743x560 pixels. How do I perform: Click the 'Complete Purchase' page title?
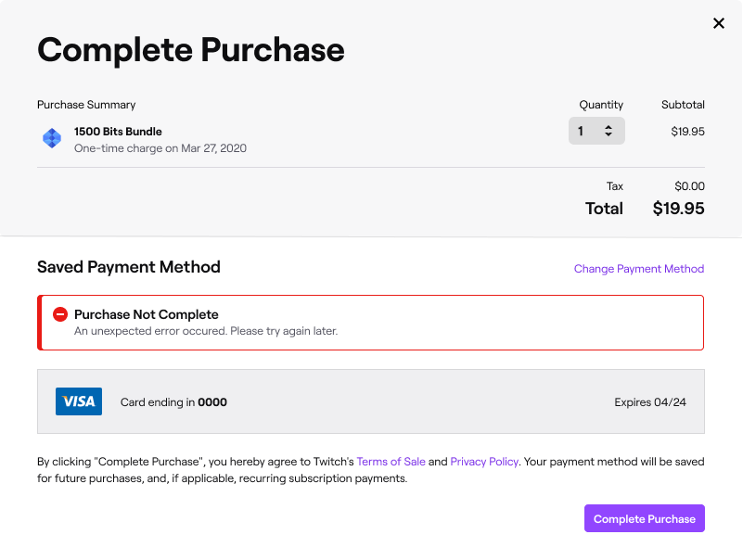(x=191, y=50)
